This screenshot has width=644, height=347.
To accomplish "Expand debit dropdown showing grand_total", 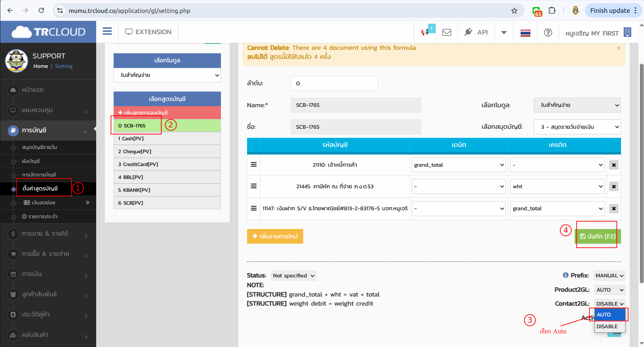I will point(459,165).
